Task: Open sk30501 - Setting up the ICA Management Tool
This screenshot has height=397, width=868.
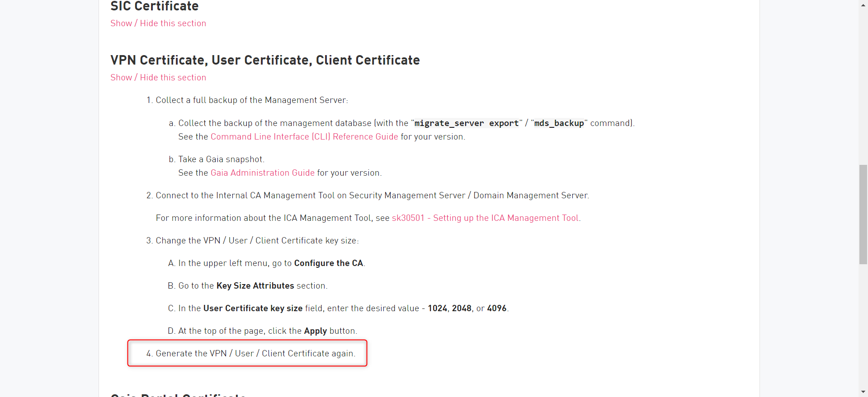Action: 486,218
